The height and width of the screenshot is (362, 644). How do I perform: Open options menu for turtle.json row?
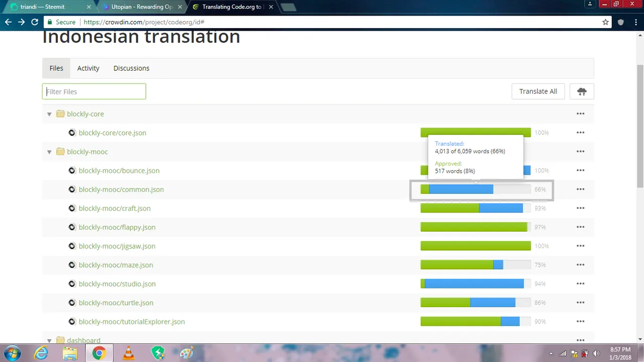581,303
